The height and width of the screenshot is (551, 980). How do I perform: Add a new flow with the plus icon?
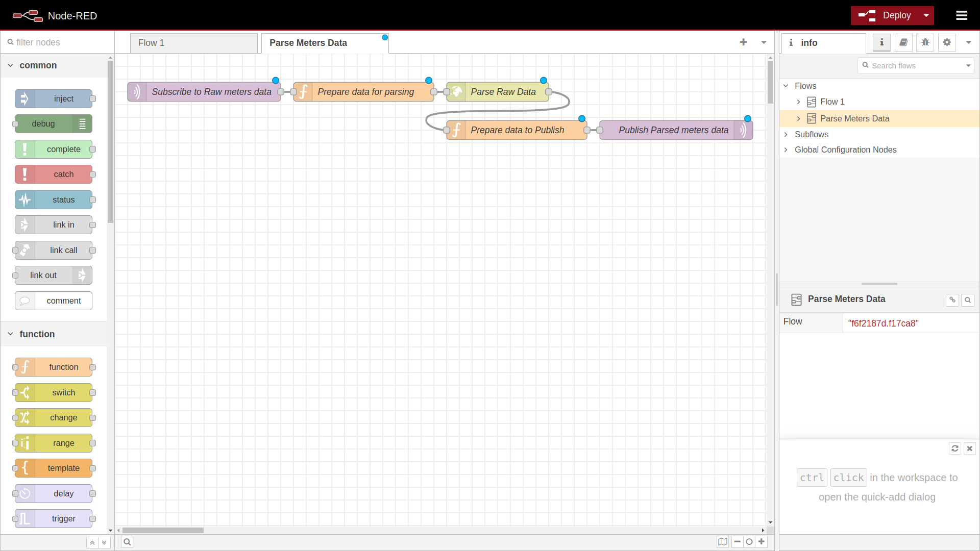pos(744,42)
